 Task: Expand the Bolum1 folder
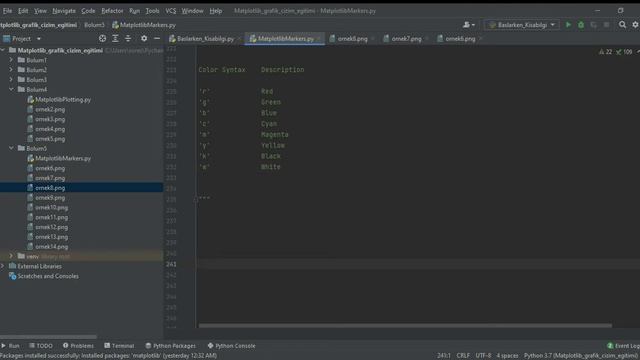point(11,60)
